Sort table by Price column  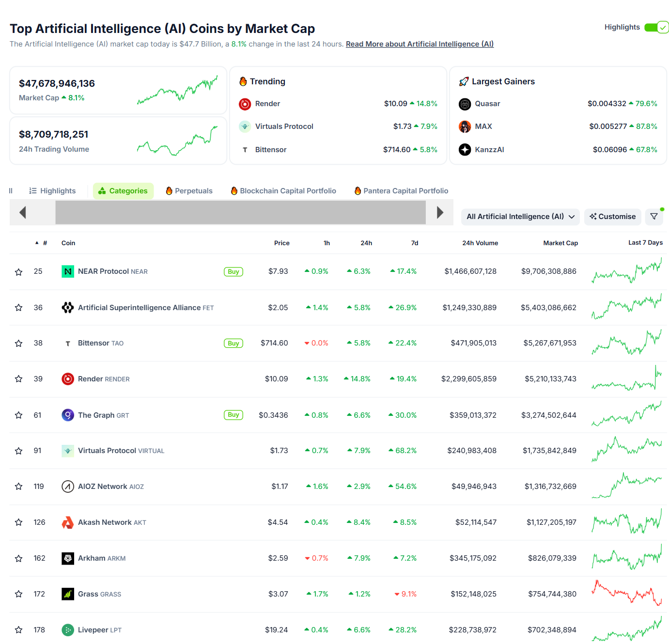[x=282, y=243]
